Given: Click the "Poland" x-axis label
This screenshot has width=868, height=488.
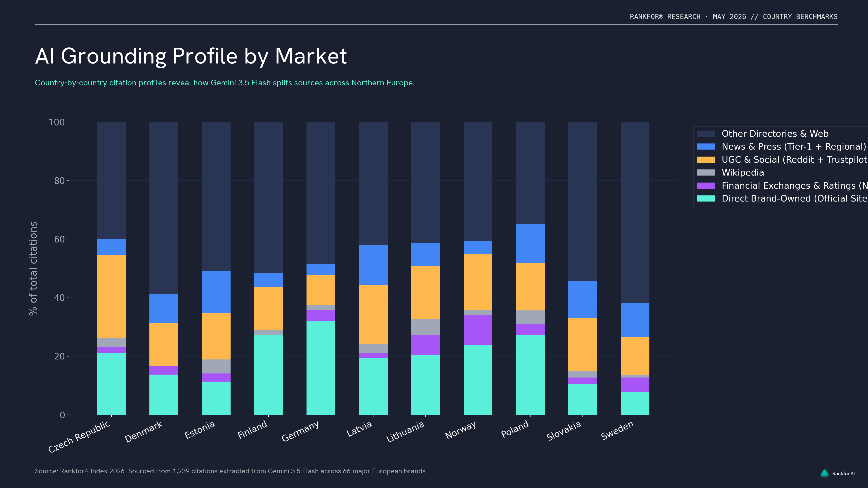Looking at the screenshot, I should (515, 429).
